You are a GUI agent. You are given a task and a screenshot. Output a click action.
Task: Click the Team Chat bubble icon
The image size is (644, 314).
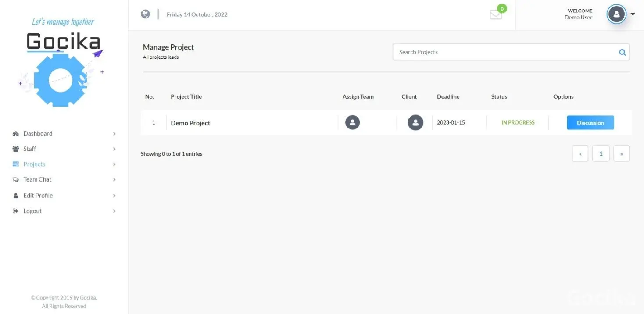coord(16,180)
